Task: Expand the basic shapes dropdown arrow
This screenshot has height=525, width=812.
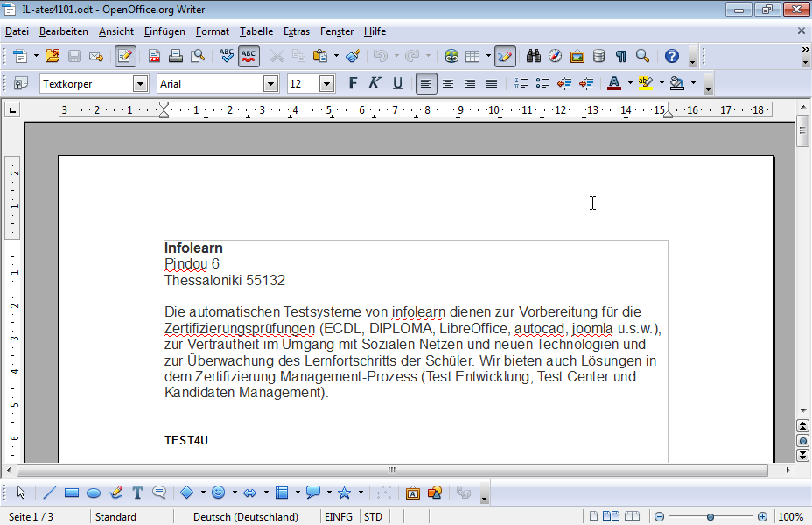Action: point(203,493)
